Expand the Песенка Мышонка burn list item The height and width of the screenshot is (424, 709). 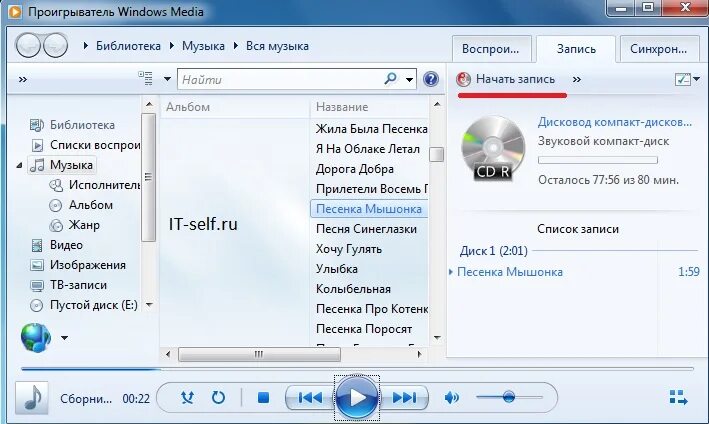(451, 272)
